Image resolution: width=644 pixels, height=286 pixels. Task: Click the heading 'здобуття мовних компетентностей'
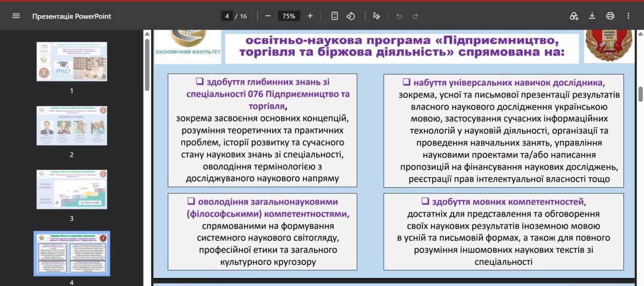pyautogui.click(x=507, y=201)
